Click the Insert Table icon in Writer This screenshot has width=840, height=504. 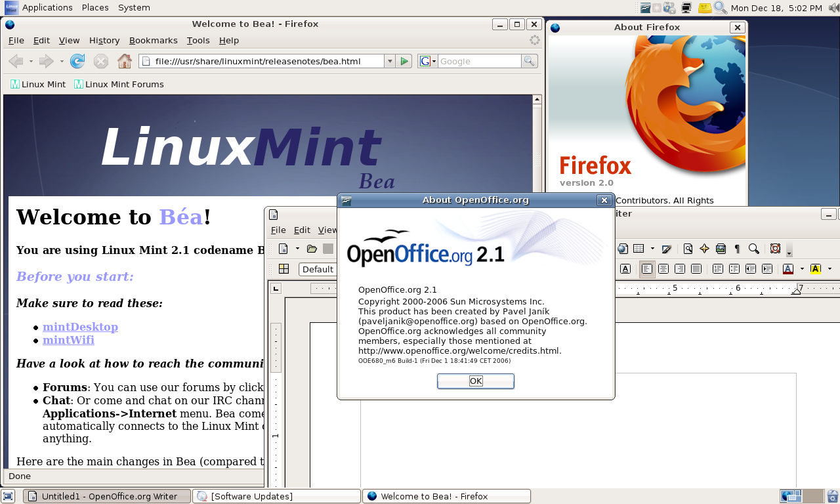(x=639, y=249)
